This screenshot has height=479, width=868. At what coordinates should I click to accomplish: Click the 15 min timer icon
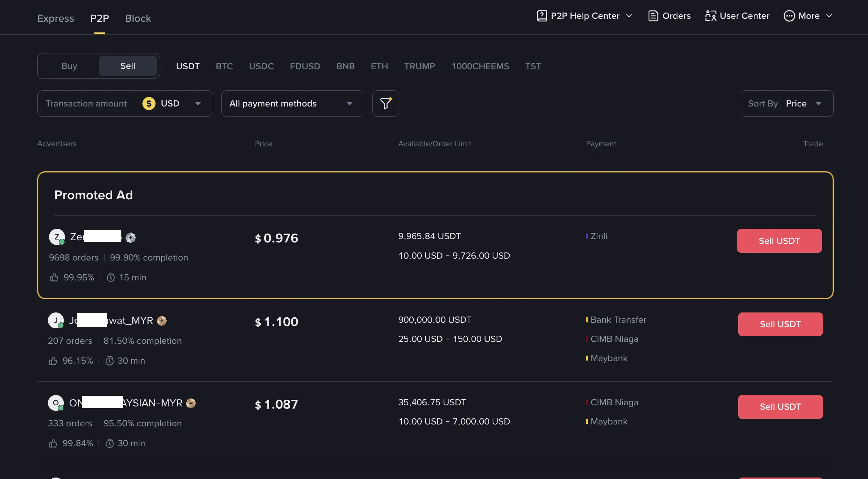(111, 277)
